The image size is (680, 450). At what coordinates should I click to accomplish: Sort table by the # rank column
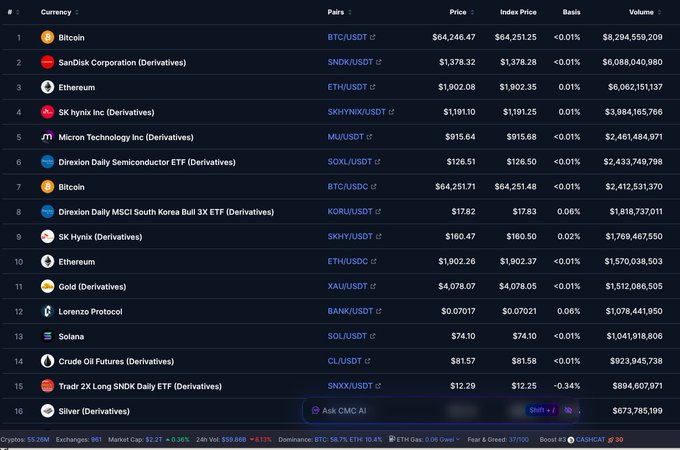click(x=13, y=12)
